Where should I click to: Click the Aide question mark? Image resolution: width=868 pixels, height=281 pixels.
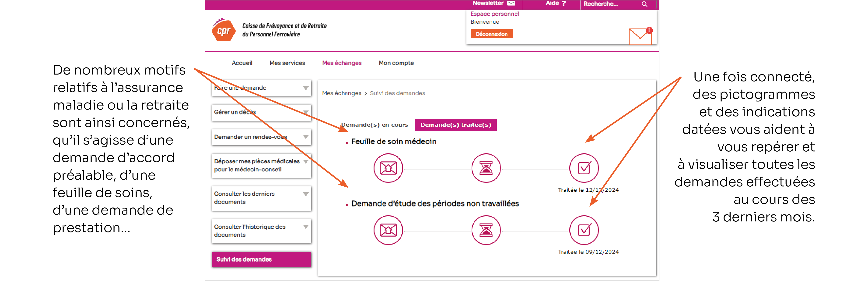563,3
